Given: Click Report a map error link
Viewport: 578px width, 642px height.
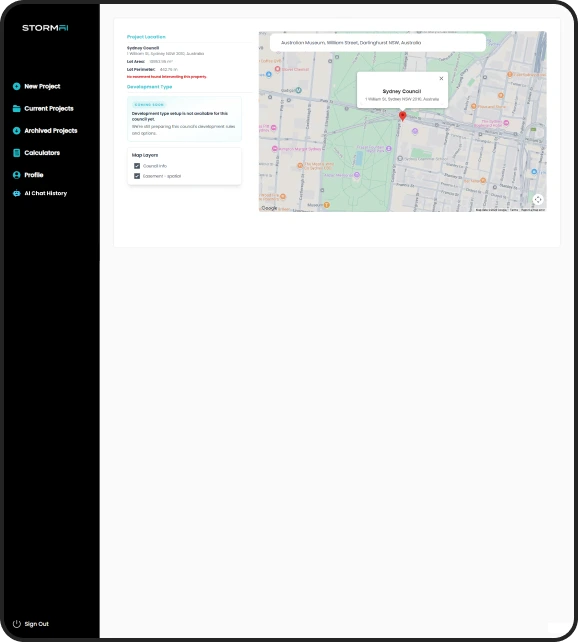Looking at the screenshot, I should (533, 210).
